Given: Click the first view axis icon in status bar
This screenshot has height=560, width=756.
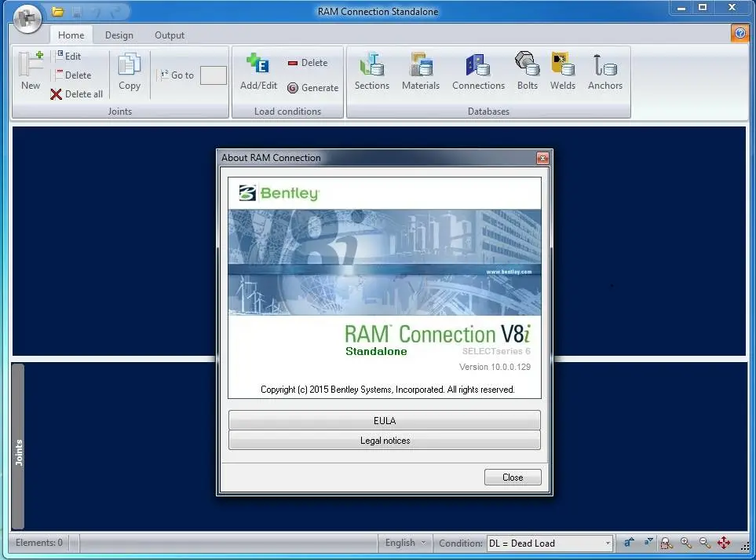Looking at the screenshot, I should (x=629, y=543).
